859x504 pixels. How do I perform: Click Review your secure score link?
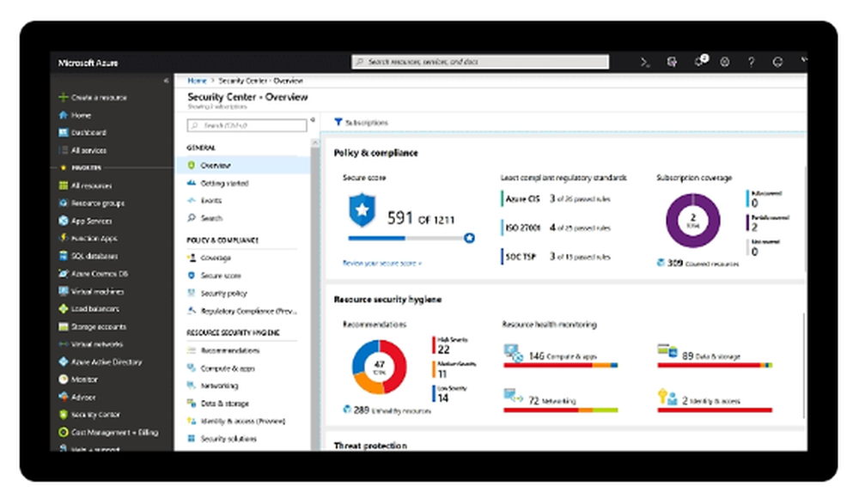382,263
